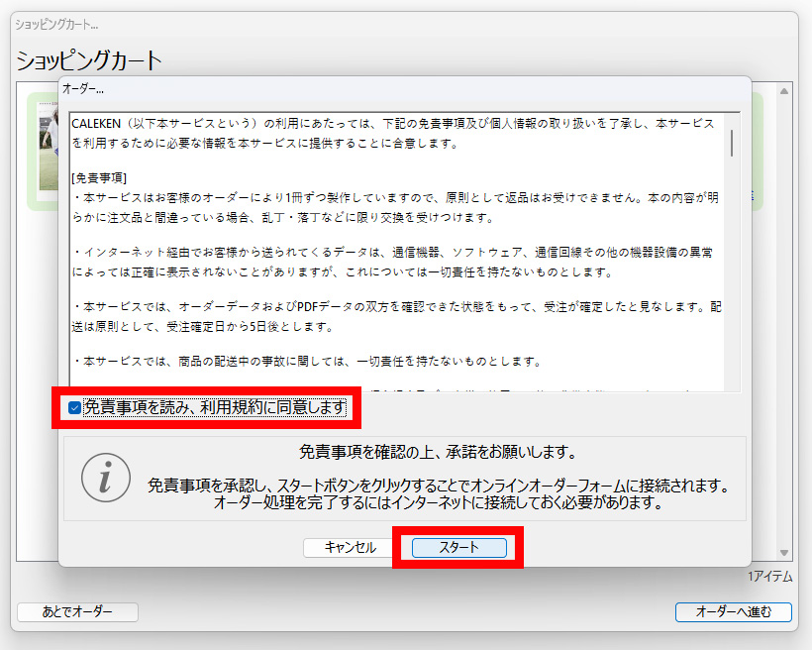The height and width of the screenshot is (650, 812).
Task: Click the 免責事項を確認の上、承諾をお願いします message
Action: [x=438, y=453]
